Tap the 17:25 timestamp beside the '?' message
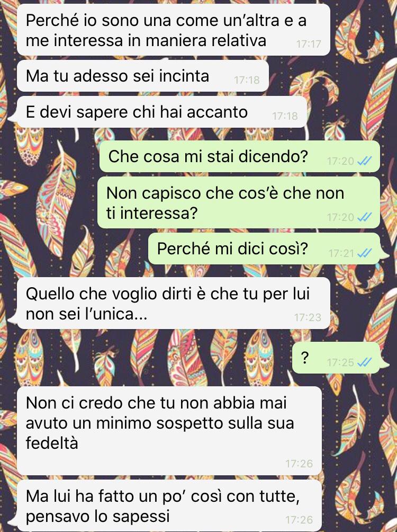Image resolution: width=397 pixels, height=532 pixels. [x=340, y=362]
